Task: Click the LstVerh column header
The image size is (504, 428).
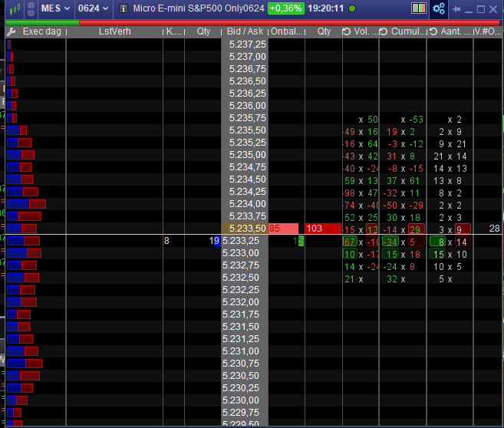Action: click(x=115, y=31)
